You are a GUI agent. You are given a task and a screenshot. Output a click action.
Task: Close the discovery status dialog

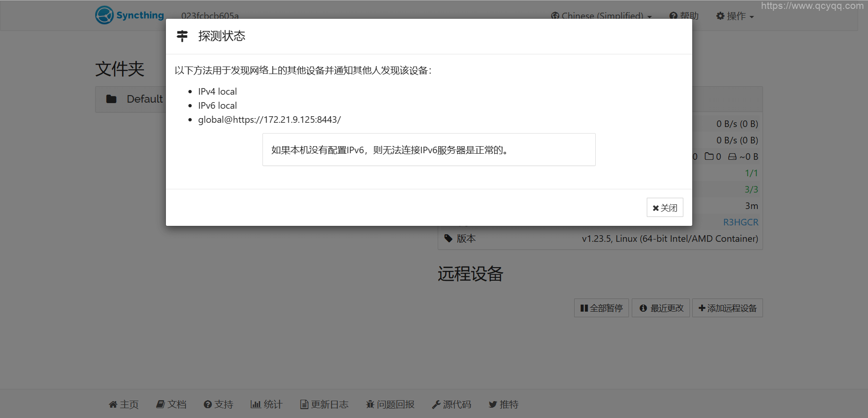(665, 208)
